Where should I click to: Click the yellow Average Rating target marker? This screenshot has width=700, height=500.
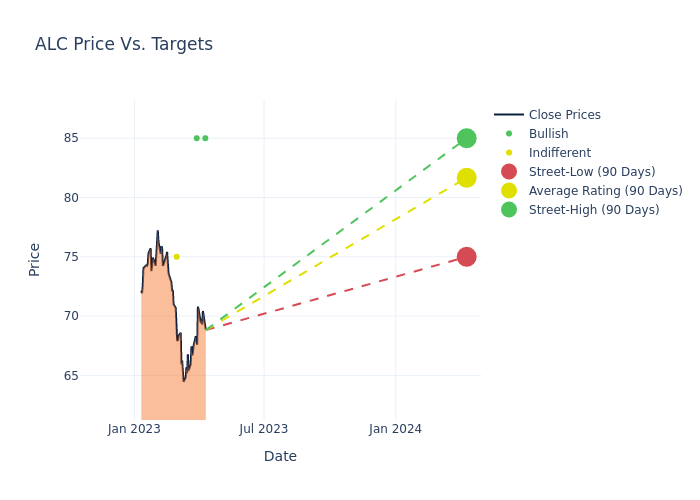tap(466, 178)
